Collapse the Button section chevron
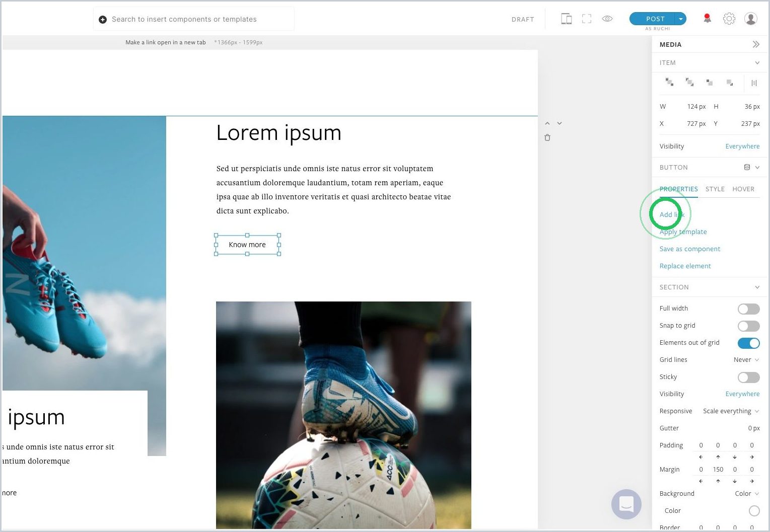The width and height of the screenshot is (770, 532). coord(757,167)
